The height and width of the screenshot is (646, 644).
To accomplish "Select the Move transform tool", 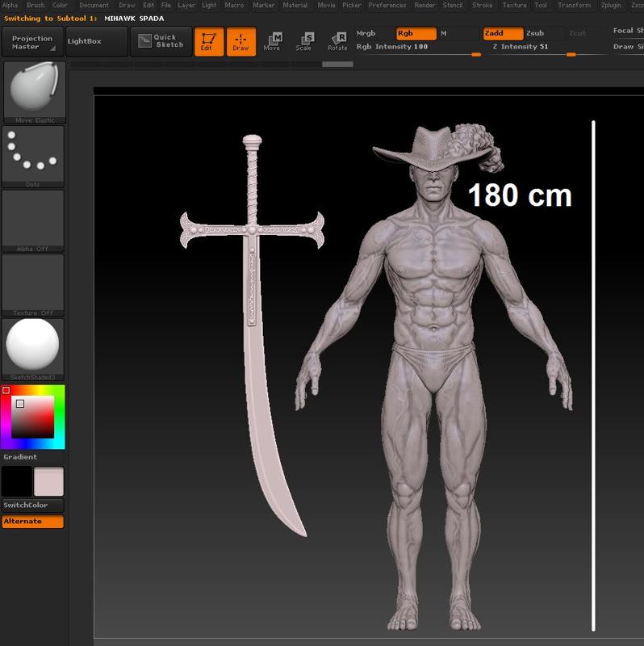I will point(273,42).
